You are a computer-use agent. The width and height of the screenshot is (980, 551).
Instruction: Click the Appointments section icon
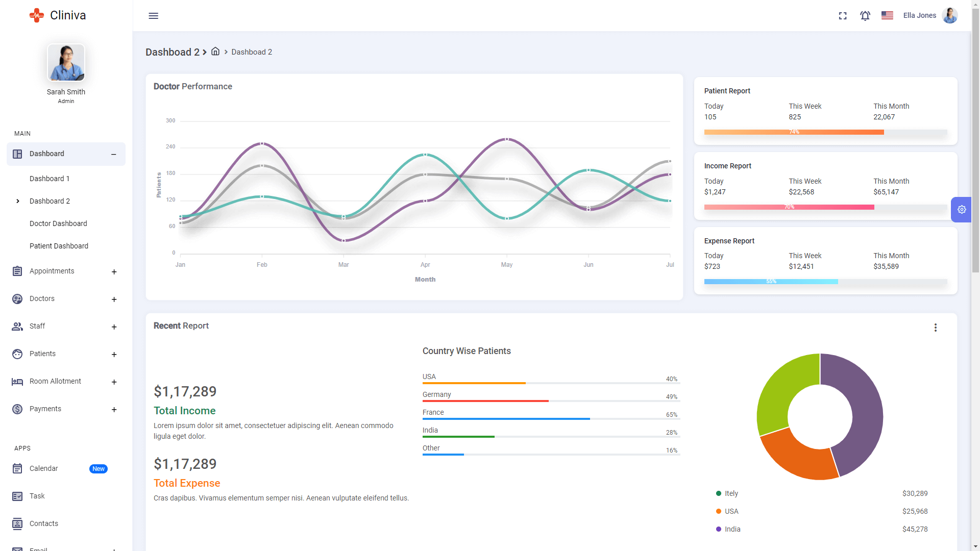coord(17,271)
